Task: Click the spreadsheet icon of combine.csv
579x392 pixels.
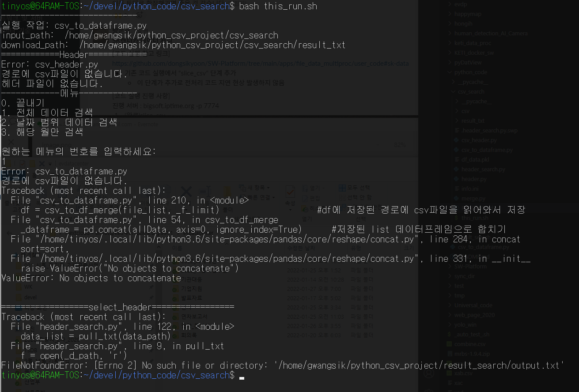Action: coord(450,344)
